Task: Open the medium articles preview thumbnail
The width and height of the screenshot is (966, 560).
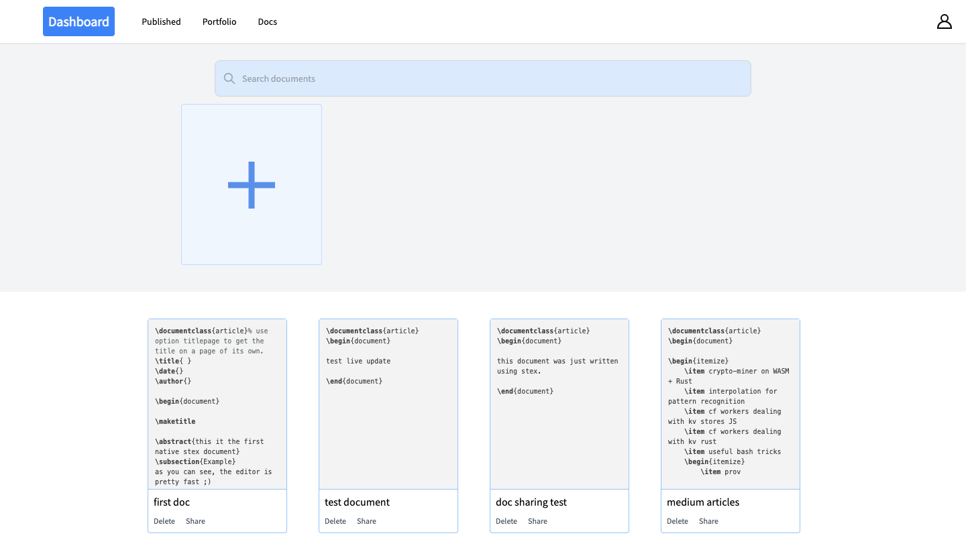Action: coord(731,404)
